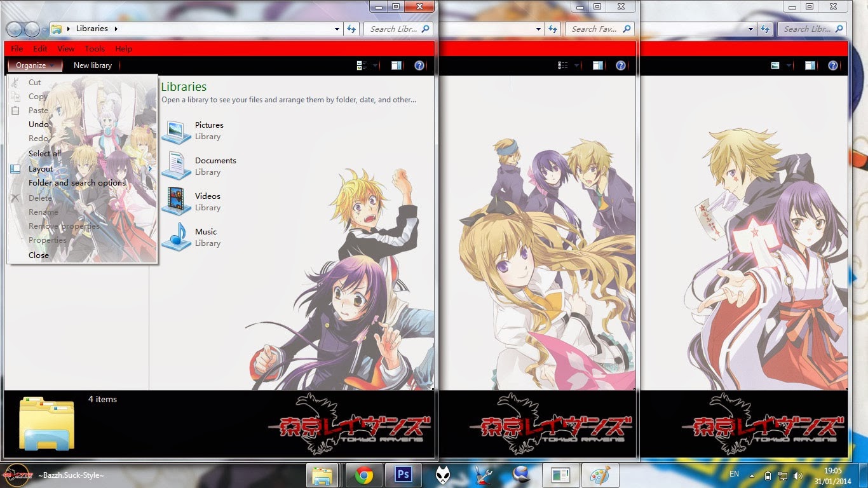Open address bar history dropdown in rightmost window
The image size is (868, 488).
coord(750,29)
